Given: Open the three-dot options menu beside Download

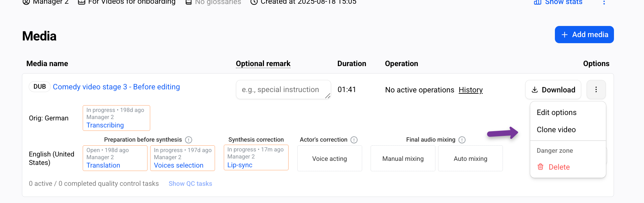Looking at the screenshot, I should 596,89.
